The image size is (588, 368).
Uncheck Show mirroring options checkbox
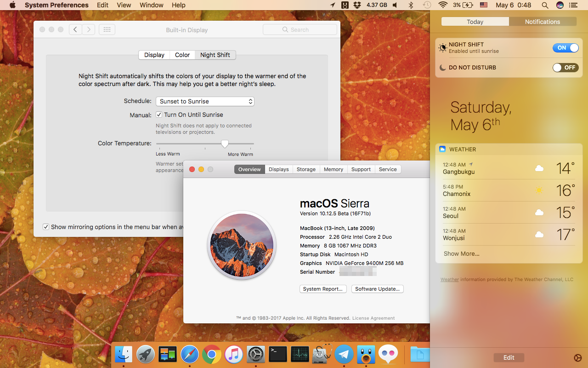point(46,227)
